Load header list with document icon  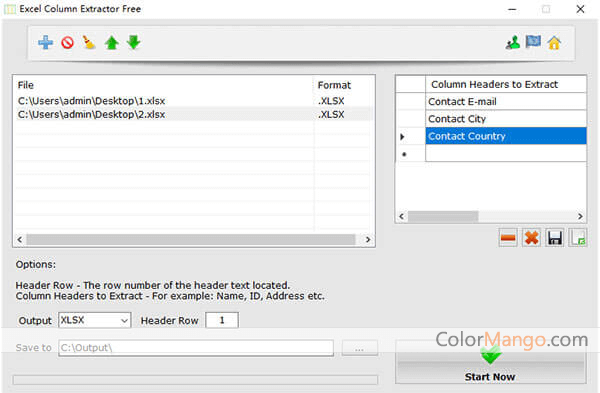coord(578,238)
